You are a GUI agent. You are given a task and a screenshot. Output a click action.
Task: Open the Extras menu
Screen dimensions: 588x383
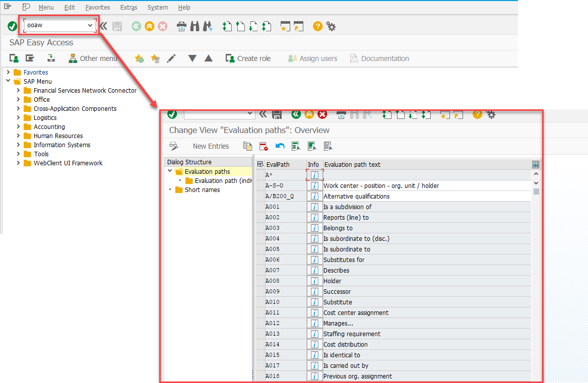128,7
